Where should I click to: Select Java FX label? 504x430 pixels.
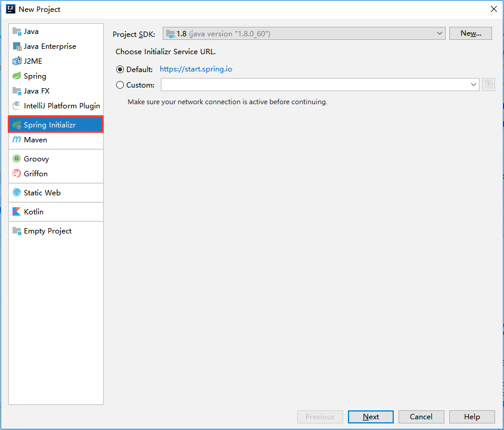(37, 91)
